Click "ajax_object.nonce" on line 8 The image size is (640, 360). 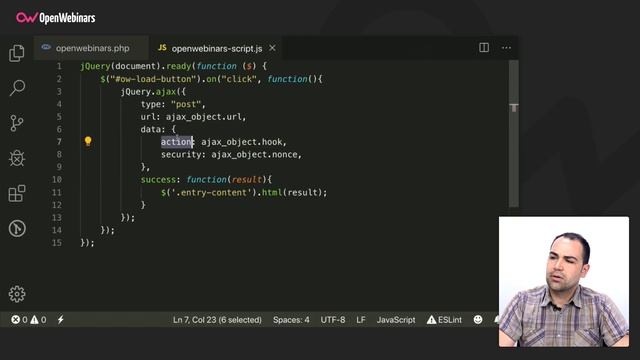pos(254,155)
